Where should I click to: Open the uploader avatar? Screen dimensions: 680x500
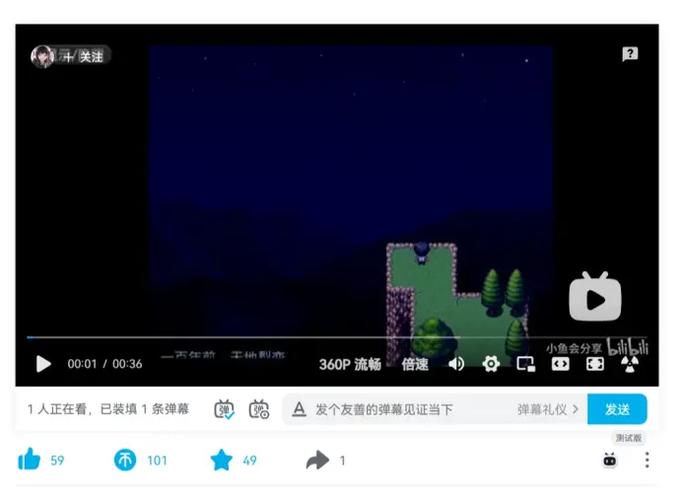point(42,56)
